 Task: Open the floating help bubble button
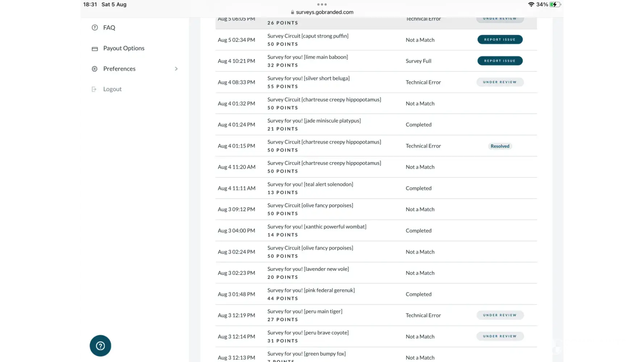coord(100,346)
